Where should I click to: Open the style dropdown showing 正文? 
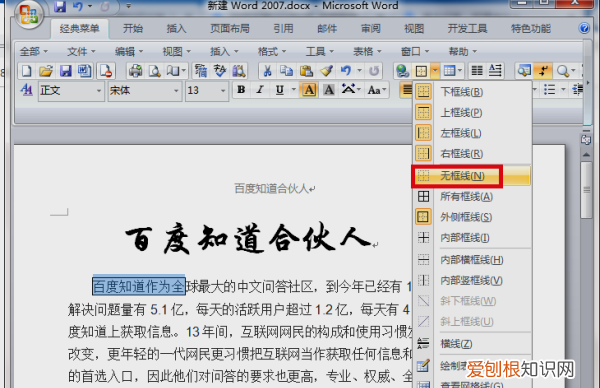click(71, 91)
